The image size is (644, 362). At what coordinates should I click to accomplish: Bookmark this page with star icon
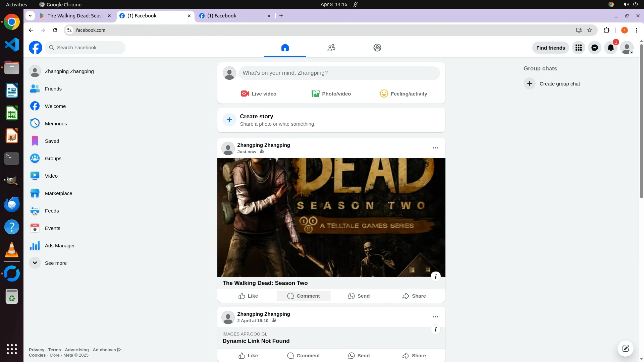590,30
